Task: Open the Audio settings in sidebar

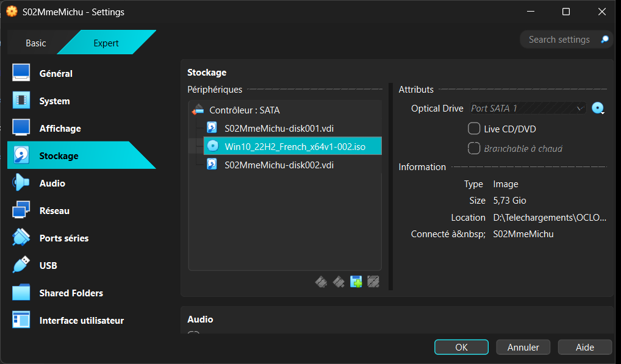Action: (x=52, y=184)
